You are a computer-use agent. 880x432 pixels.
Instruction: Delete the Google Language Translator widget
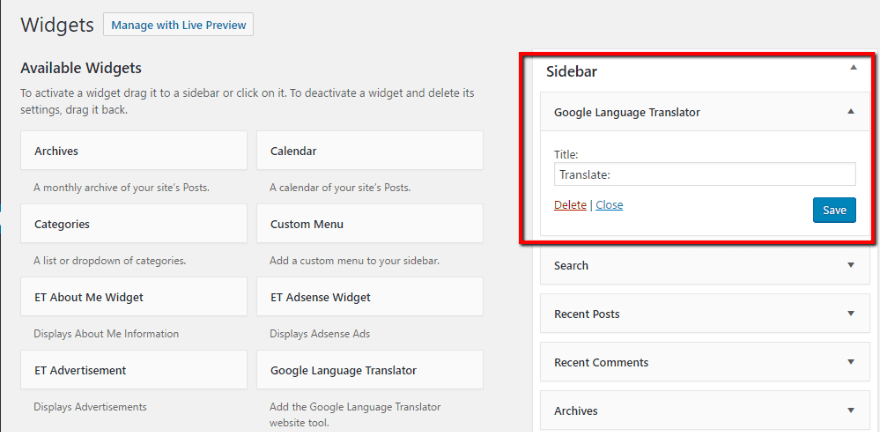pos(570,205)
